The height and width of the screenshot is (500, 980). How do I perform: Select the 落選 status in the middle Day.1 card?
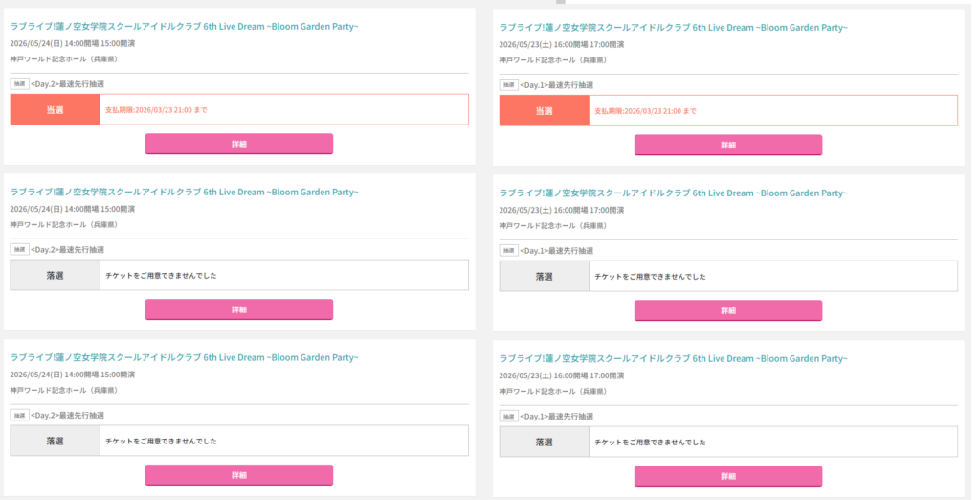(x=544, y=277)
